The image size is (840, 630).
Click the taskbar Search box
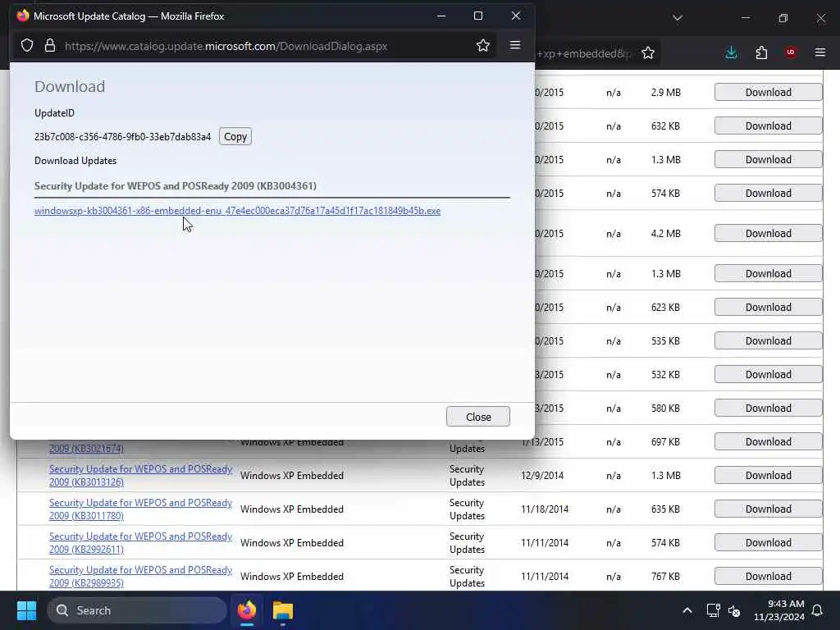click(x=137, y=610)
